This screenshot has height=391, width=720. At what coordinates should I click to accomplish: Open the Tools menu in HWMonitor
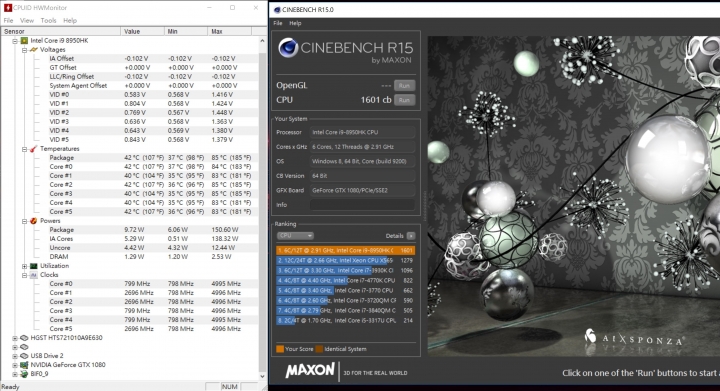click(48, 21)
